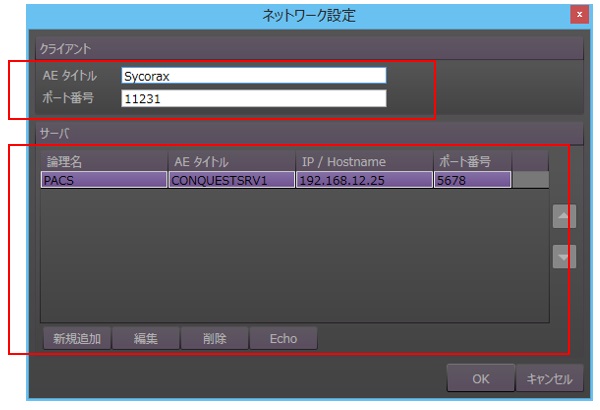
Task: Click the server table's AE タイトル column header
Action: tap(232, 161)
